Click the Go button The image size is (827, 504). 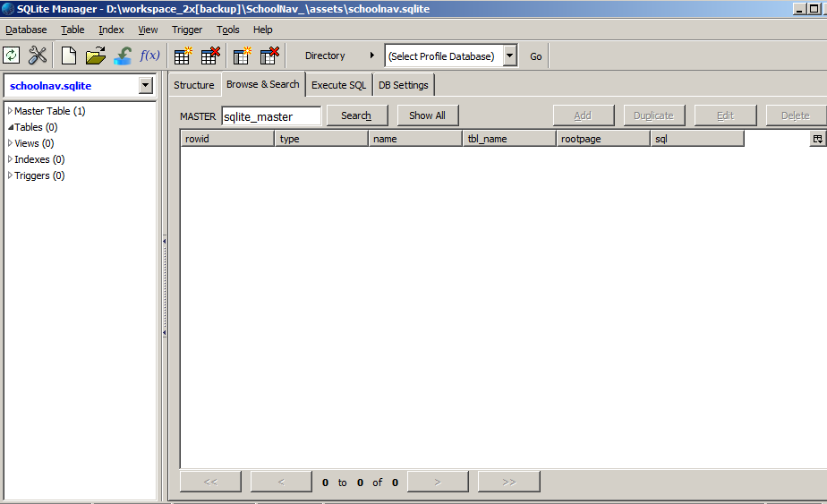click(x=536, y=56)
